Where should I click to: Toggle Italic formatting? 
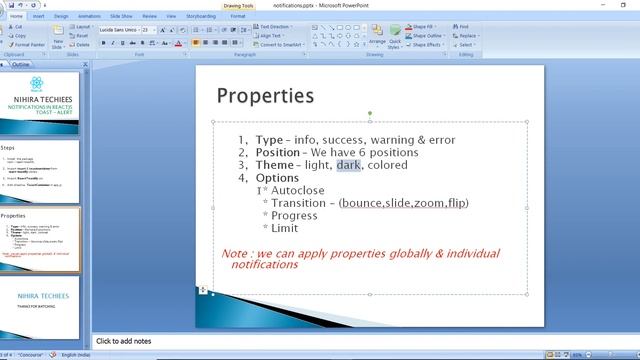click(113, 43)
